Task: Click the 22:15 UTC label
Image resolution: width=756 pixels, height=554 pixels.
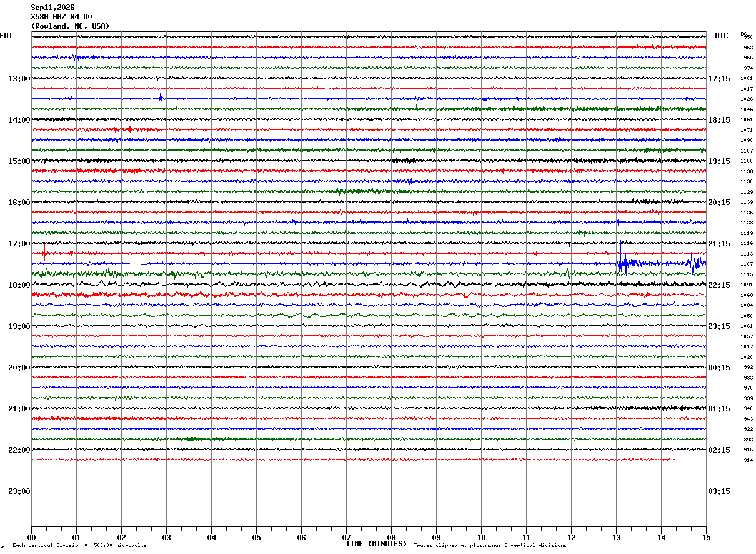Action: [x=719, y=285]
